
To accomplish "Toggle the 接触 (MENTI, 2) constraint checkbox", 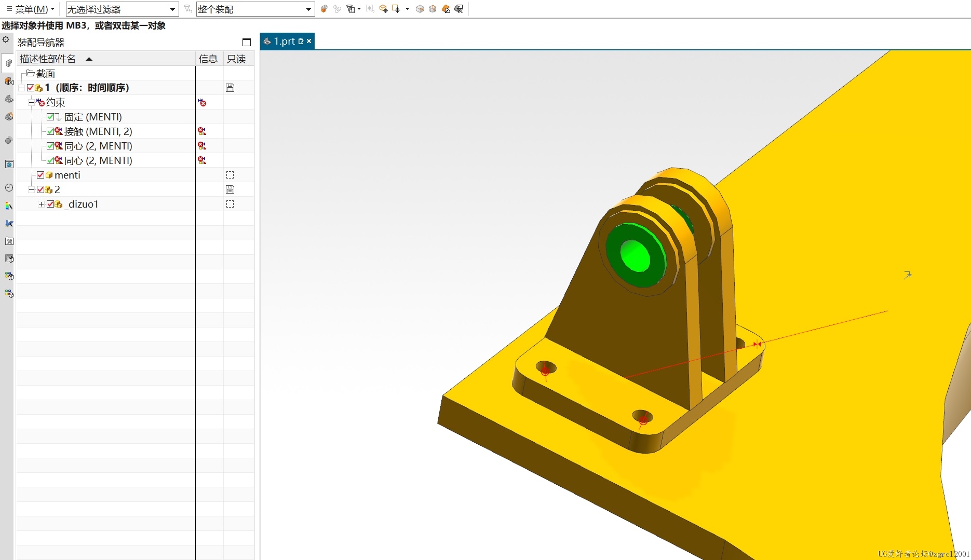I will pos(50,131).
